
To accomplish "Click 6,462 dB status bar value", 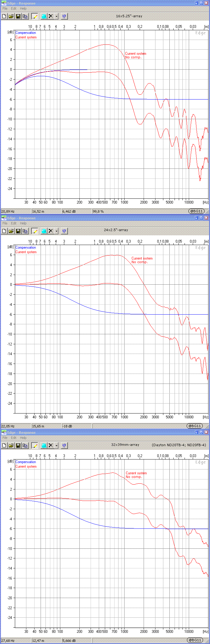I will (69, 211).
